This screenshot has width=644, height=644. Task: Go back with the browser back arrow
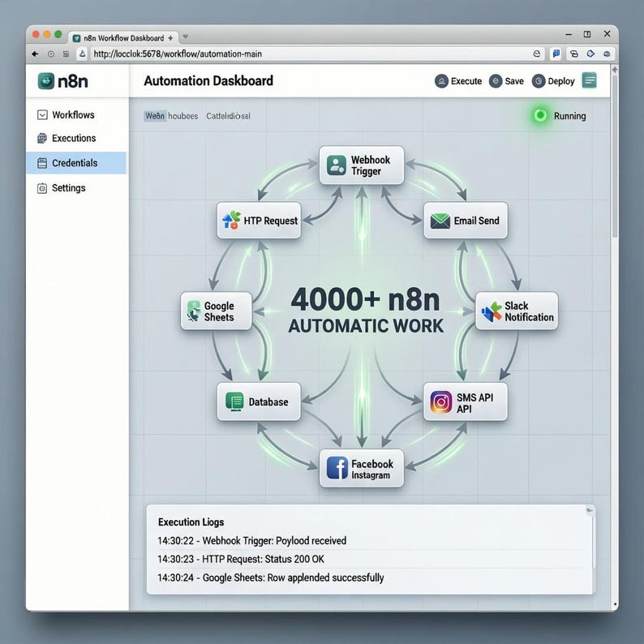(x=36, y=54)
